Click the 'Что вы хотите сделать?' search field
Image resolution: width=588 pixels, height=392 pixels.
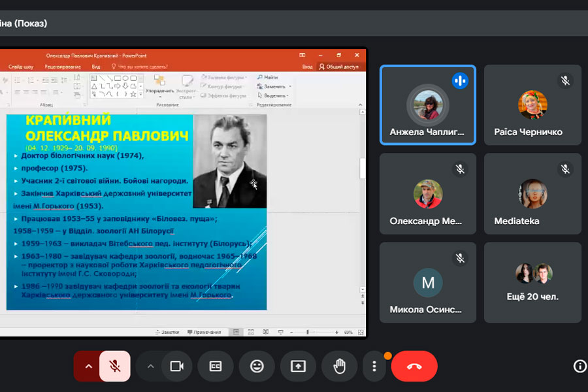(x=140, y=67)
